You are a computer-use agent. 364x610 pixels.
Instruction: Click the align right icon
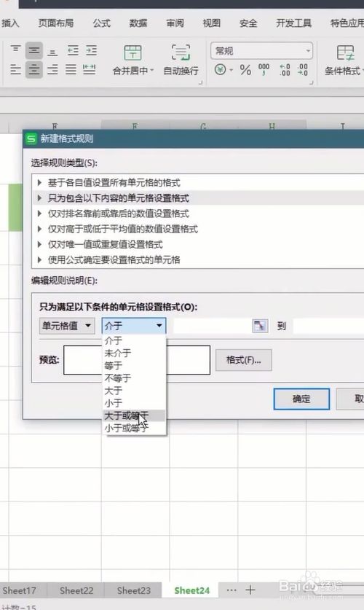52,70
